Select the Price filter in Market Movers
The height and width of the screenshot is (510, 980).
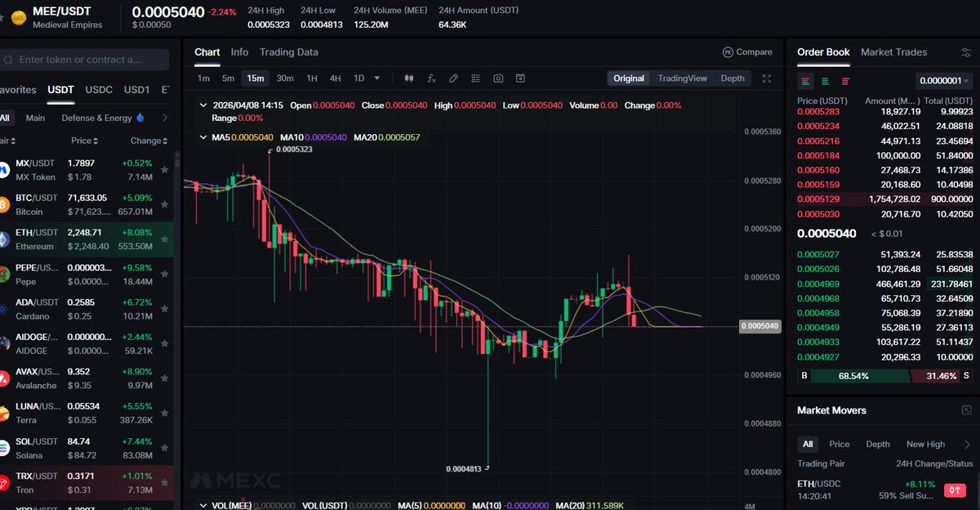(x=840, y=444)
